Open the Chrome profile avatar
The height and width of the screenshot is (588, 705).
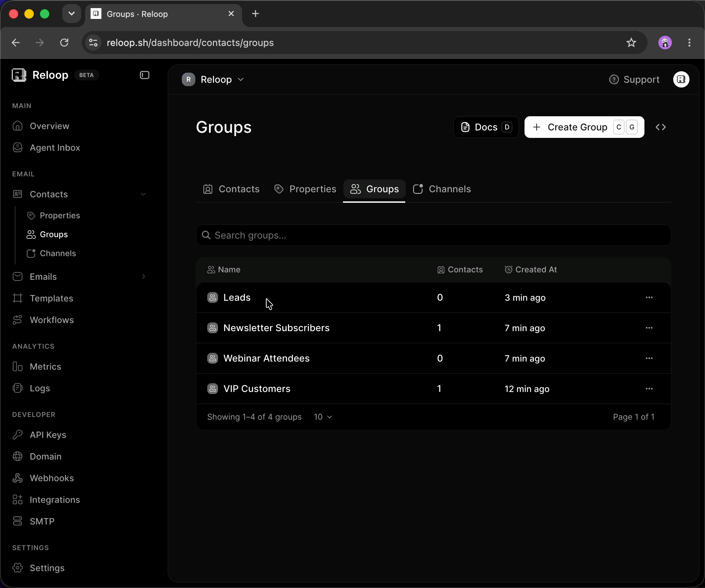pos(665,43)
